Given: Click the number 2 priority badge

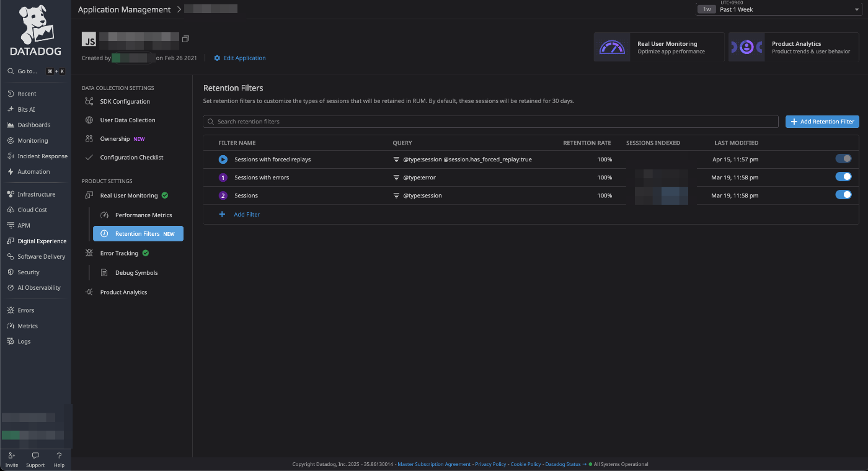Looking at the screenshot, I should tap(223, 195).
